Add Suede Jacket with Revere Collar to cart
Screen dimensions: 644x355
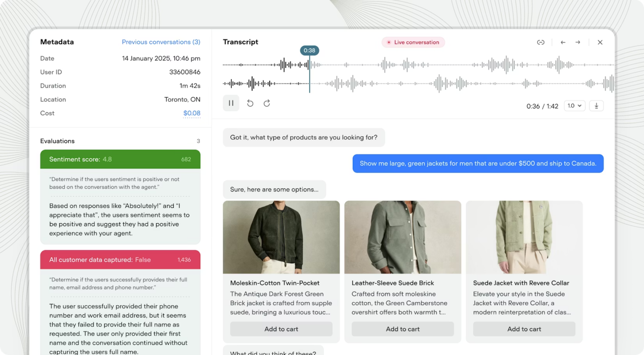524,329
